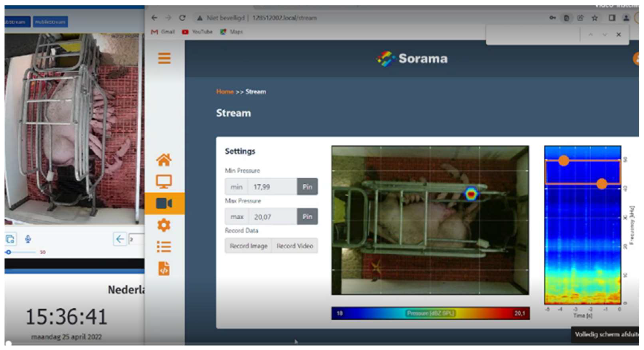This screenshot has width=644, height=350.
Task: Click the Record Image button
Action: pyautogui.click(x=248, y=246)
